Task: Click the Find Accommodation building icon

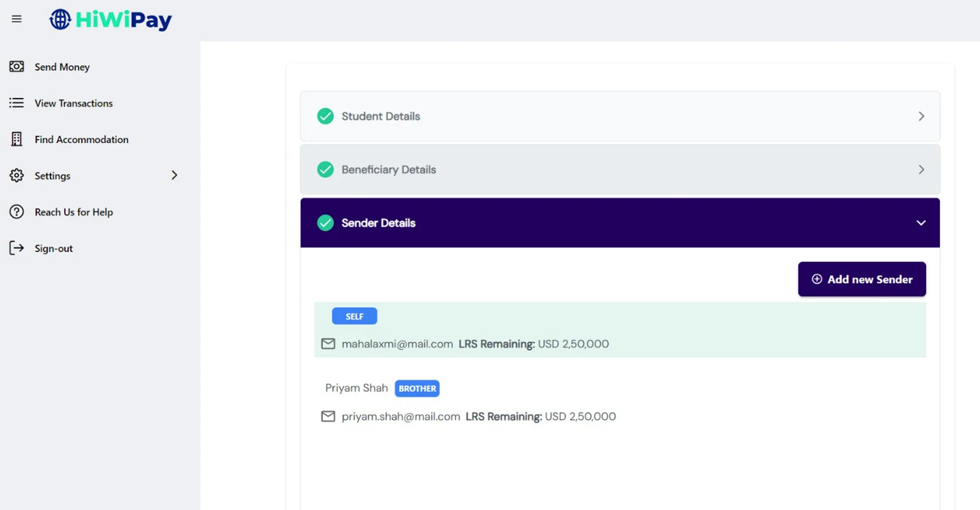Action: click(17, 139)
